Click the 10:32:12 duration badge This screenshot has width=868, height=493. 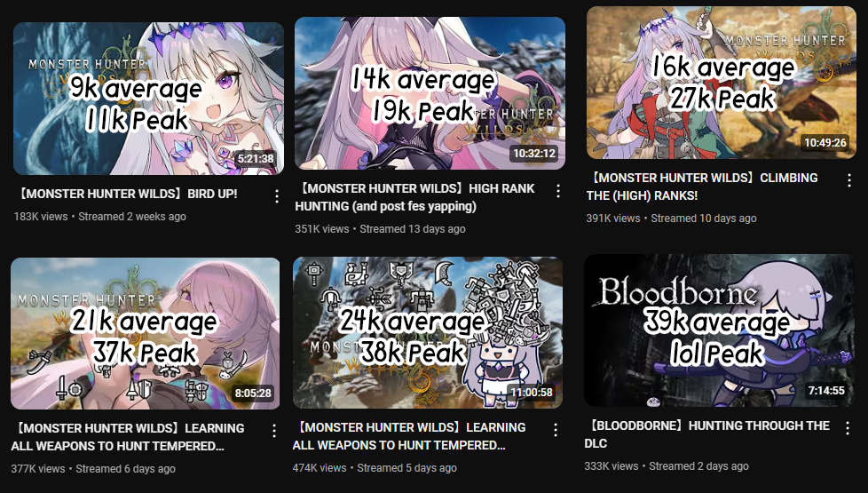(x=534, y=154)
